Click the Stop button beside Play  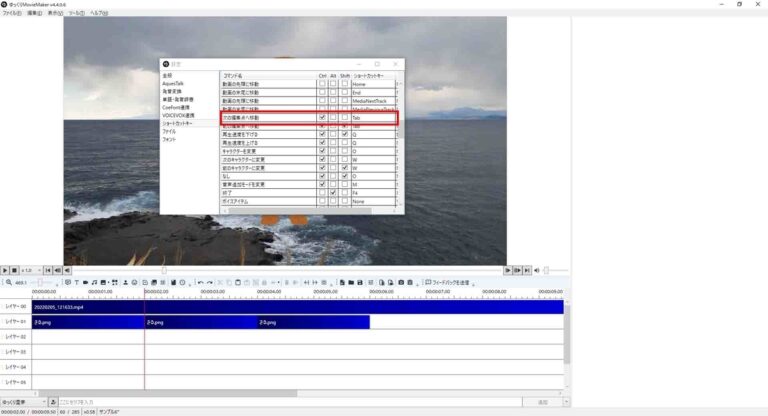[15, 270]
